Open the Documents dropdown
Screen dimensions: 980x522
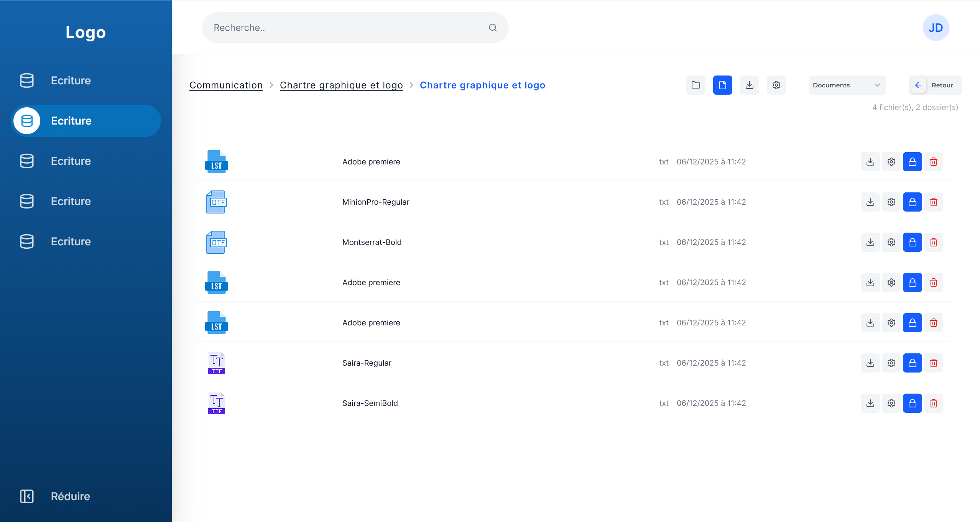tap(847, 85)
